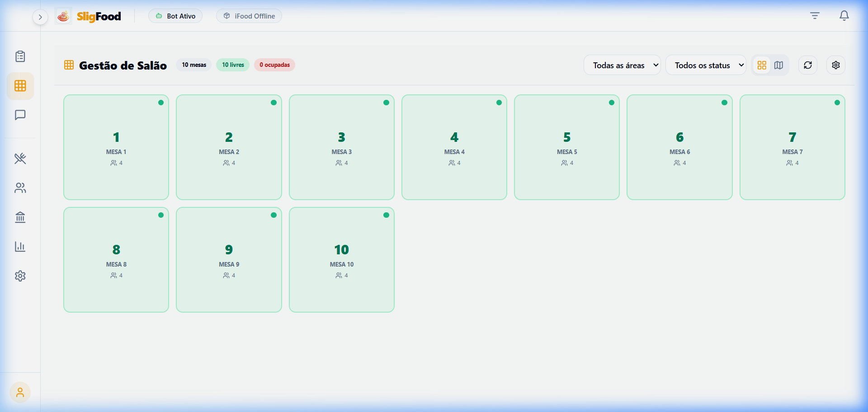Open the reports bar chart icon
This screenshot has height=412, width=868.
click(20, 247)
